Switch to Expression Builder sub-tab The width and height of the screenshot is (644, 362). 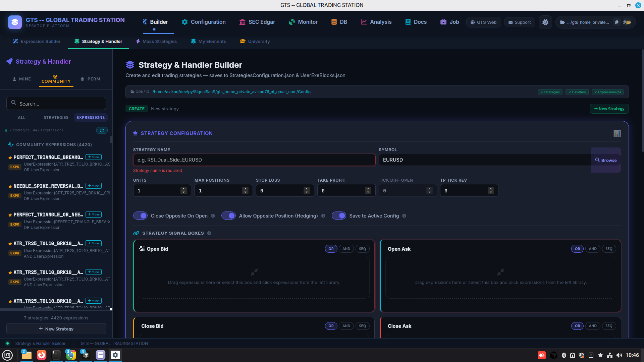[x=37, y=42]
